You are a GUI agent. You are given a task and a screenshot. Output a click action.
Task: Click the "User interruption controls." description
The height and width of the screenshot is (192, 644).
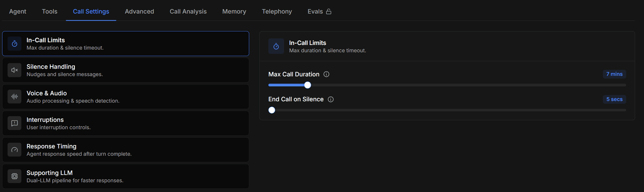59,127
